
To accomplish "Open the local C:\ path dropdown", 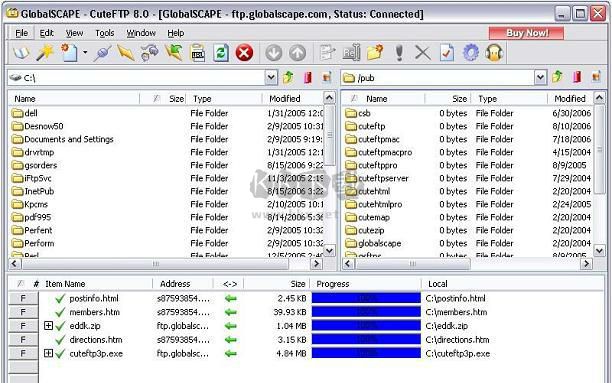I will pos(271,77).
